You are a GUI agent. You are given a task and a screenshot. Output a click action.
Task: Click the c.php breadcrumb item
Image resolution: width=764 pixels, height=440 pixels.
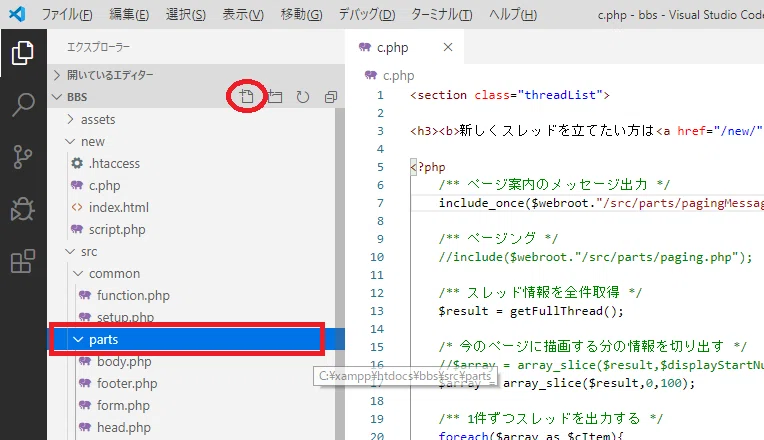tap(390, 76)
